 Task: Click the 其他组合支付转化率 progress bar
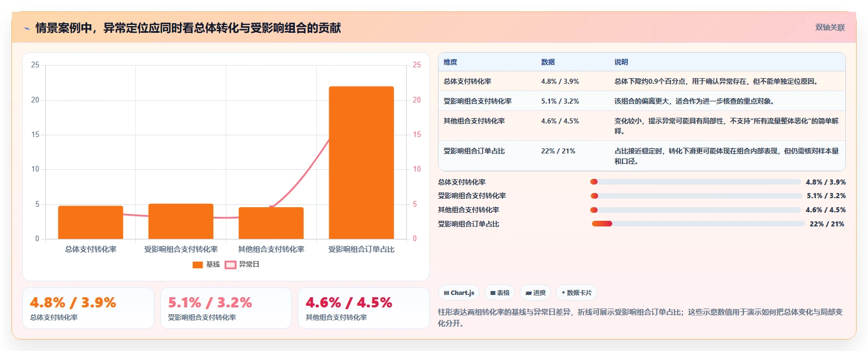pyautogui.click(x=695, y=210)
